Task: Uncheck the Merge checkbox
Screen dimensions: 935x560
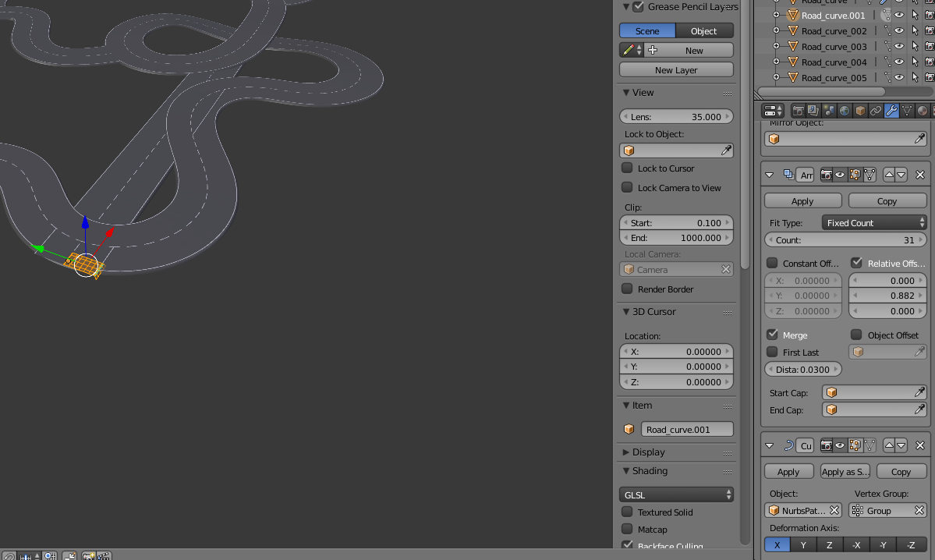Action: click(x=772, y=335)
